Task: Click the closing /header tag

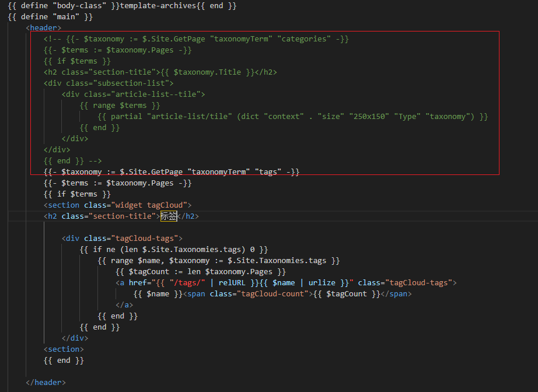Action: point(46,383)
